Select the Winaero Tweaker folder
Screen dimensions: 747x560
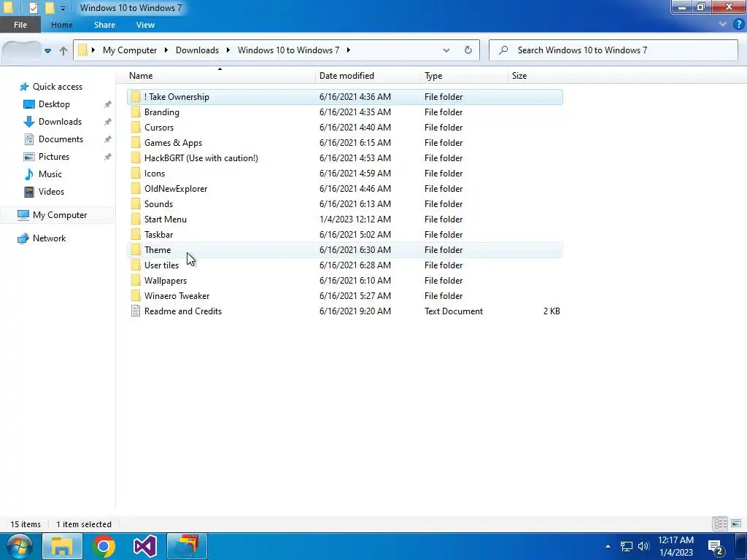(x=345, y=296)
